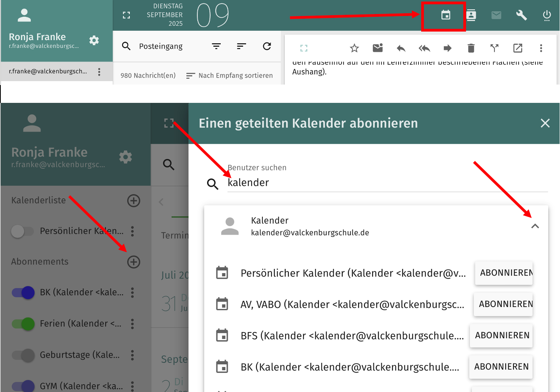560x392 pixels.
Task: Enable the Geburtstage calendar toggle
Action: (x=23, y=355)
